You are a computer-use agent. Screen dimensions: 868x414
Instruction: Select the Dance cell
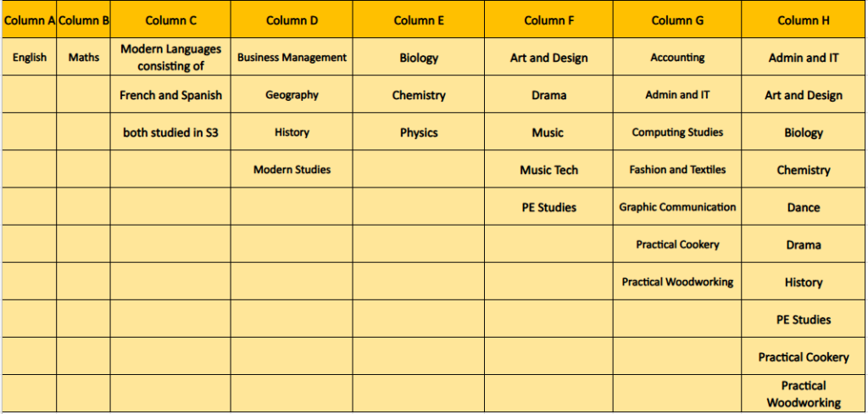click(804, 207)
